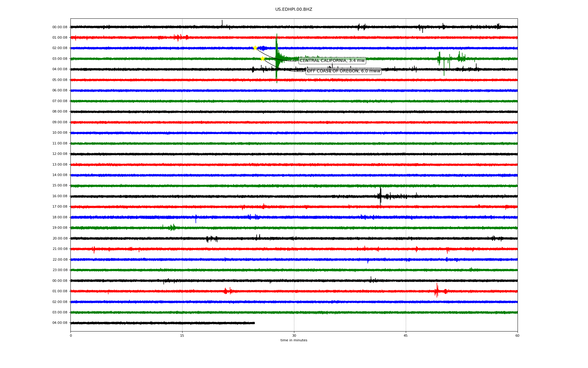
Task: Click the red spike on the second 01:00:08 trace near minute 49
Action: 437,290
